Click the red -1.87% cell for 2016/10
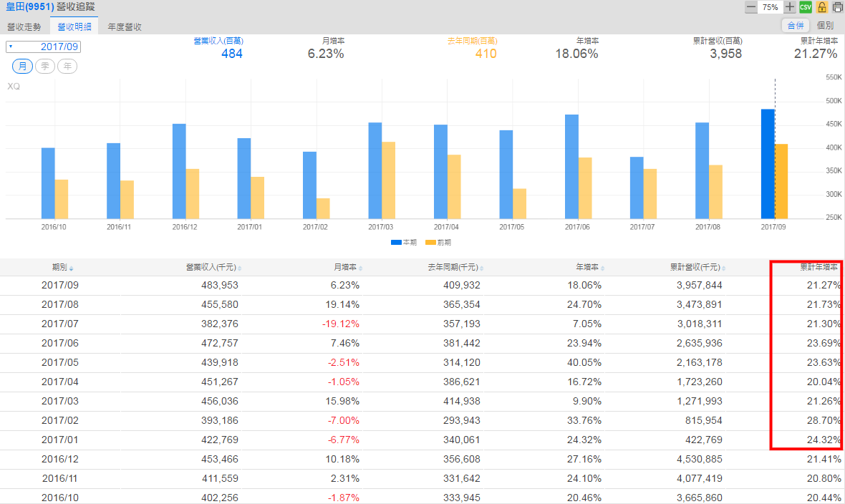845x504 pixels. coord(343,498)
